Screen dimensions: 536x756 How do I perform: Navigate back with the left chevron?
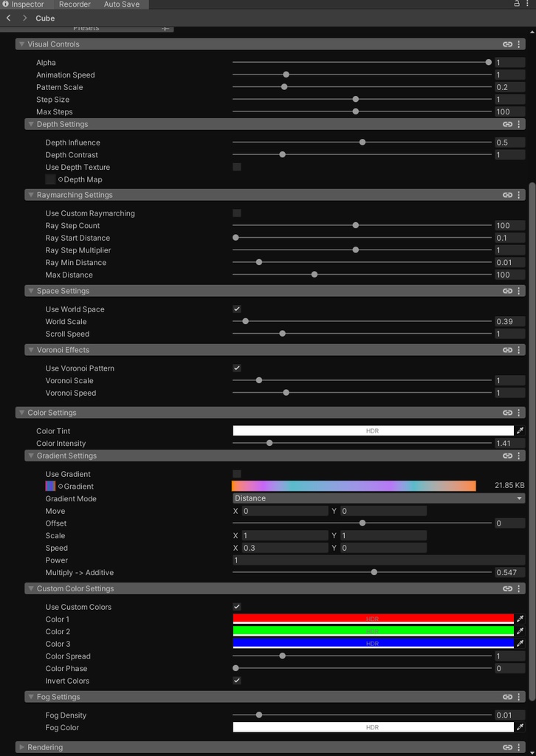click(x=9, y=18)
